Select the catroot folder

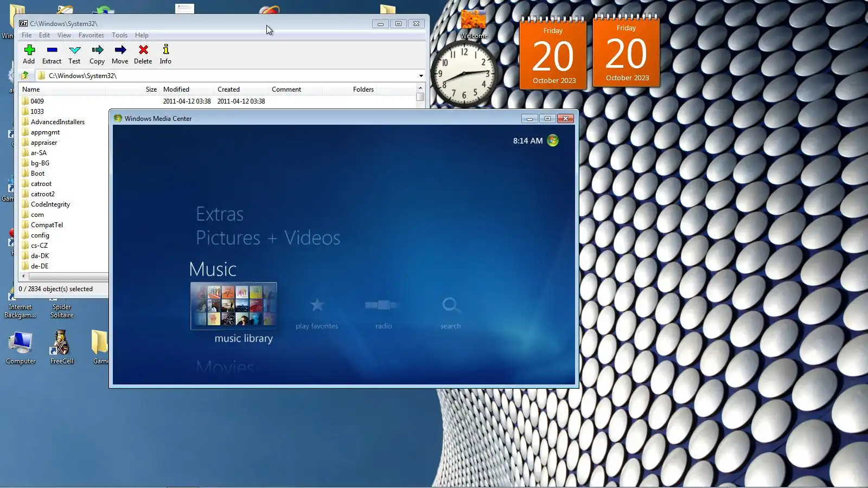tap(41, 184)
